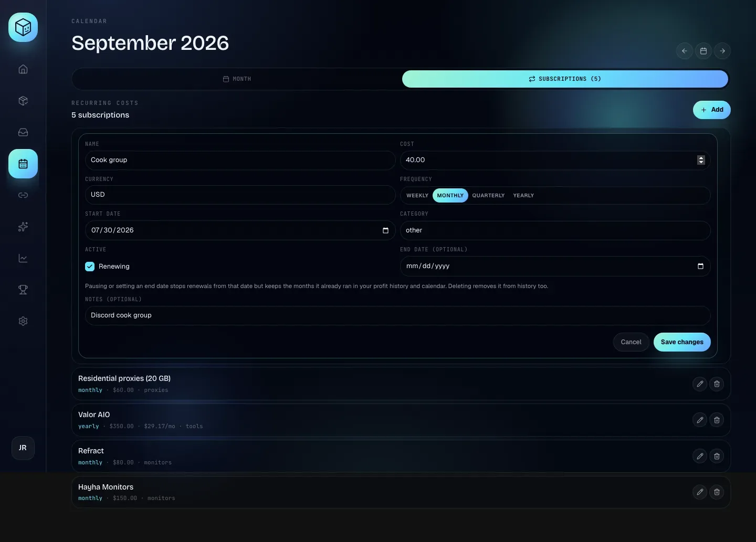Open the calendar icon in sidebar

[x=23, y=164]
